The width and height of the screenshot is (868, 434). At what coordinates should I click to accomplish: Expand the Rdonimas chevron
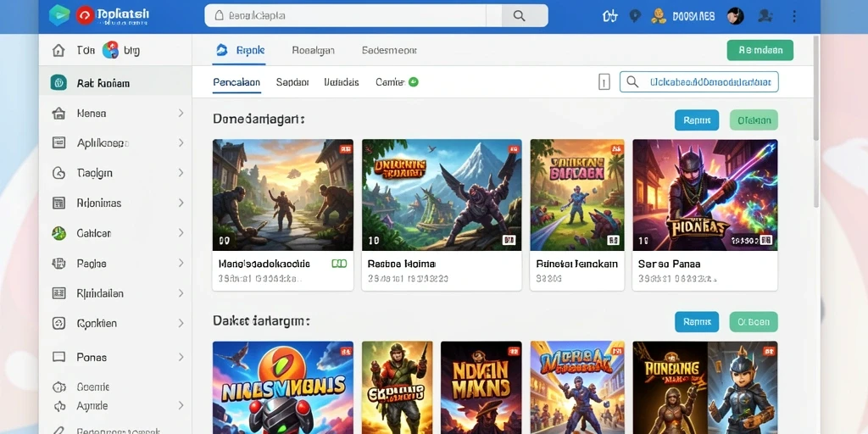(x=181, y=203)
